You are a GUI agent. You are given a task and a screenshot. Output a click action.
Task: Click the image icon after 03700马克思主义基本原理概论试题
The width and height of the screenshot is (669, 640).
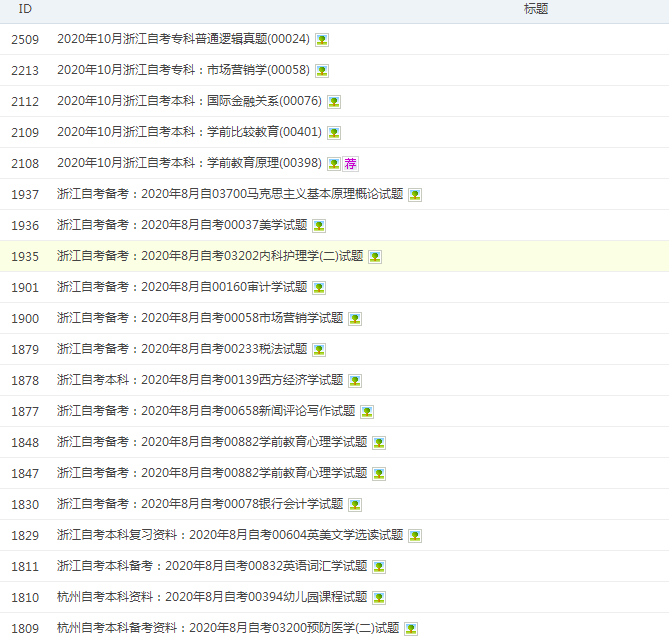click(415, 195)
